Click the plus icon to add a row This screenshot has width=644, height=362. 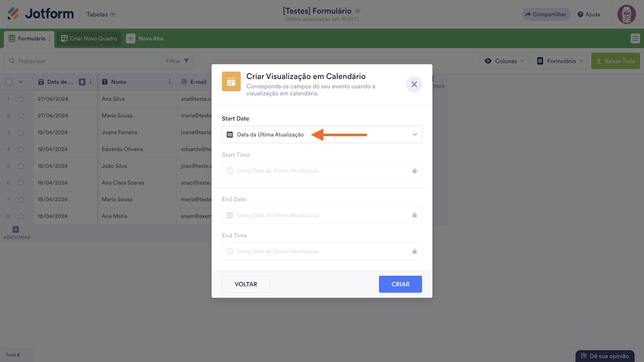click(16, 230)
